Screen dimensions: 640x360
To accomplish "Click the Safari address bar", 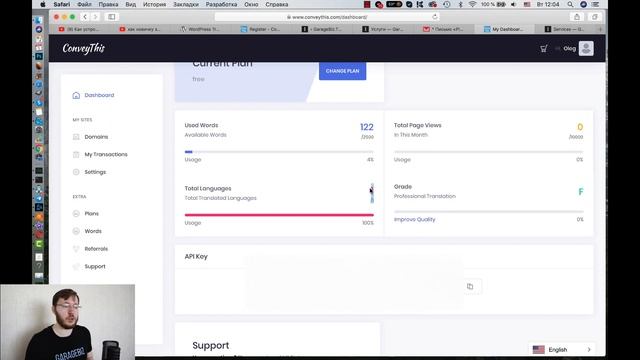I will coord(327,17).
